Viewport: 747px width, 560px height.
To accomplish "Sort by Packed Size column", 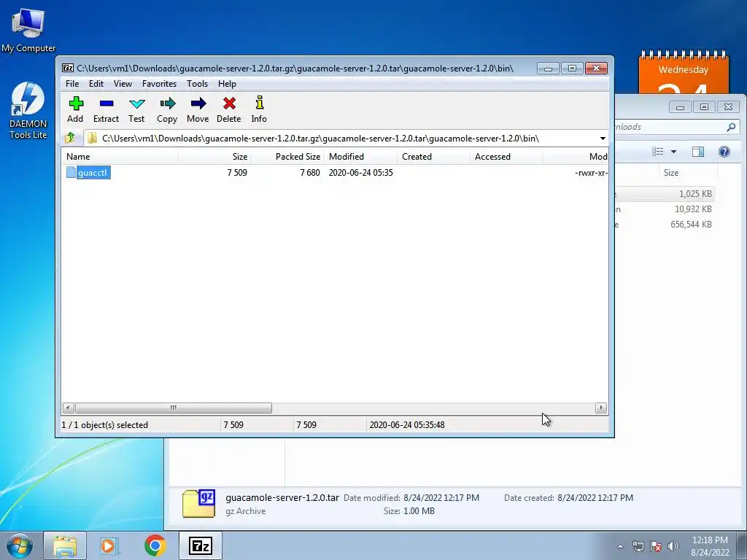I will pos(287,157).
